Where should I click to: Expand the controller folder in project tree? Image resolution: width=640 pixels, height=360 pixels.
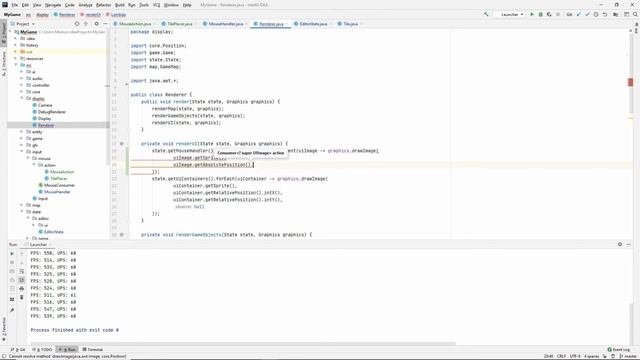click(x=22, y=85)
